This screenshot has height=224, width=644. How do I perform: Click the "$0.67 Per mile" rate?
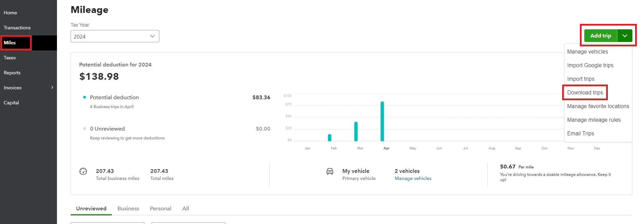517,167
